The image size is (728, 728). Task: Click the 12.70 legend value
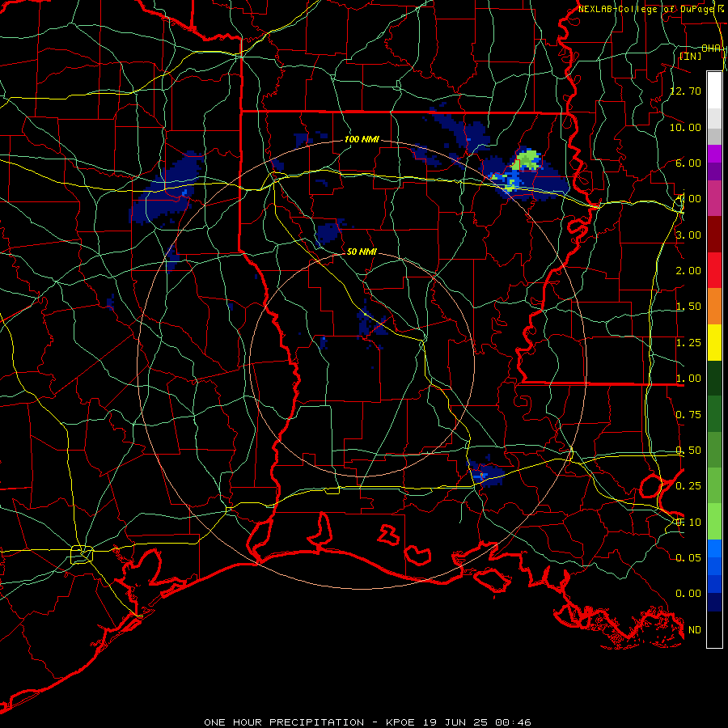pos(685,91)
